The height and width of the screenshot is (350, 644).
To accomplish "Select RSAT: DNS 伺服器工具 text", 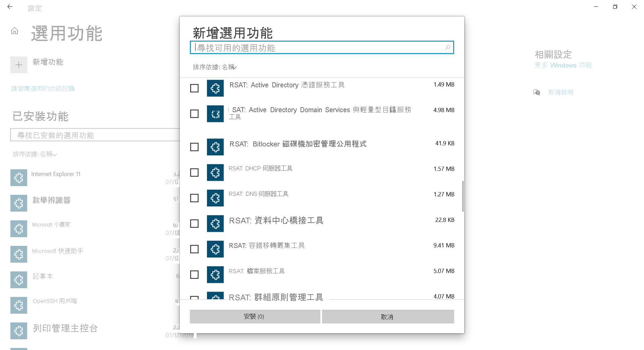I will click(259, 194).
